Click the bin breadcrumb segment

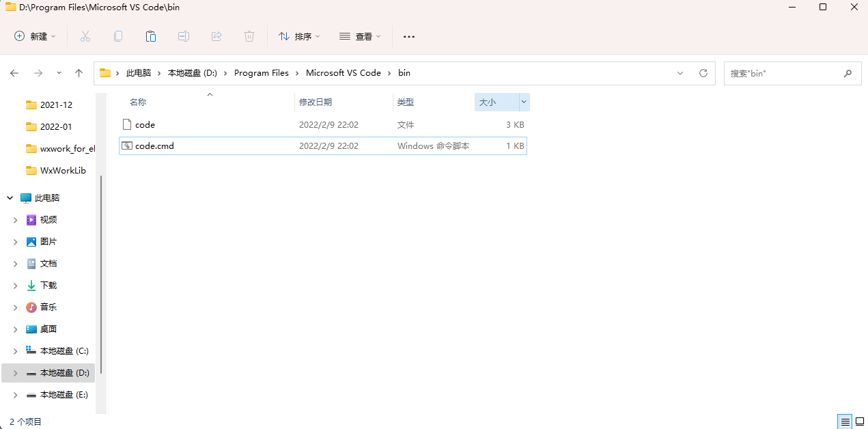pos(404,73)
